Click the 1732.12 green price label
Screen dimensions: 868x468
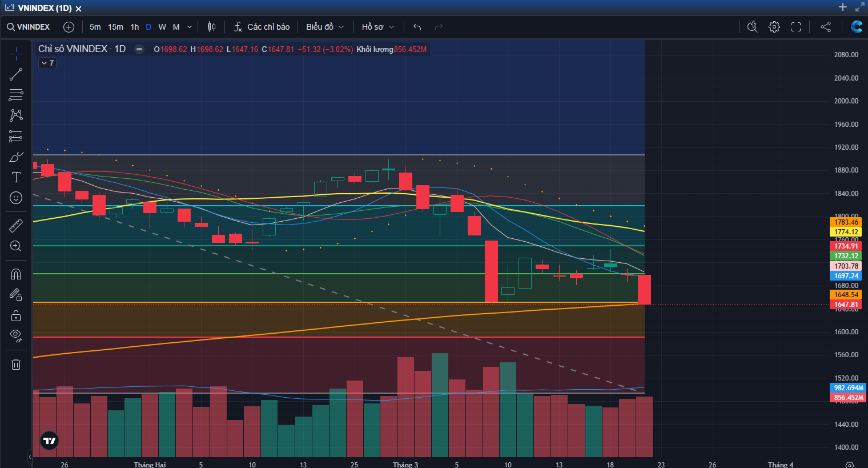(846, 256)
